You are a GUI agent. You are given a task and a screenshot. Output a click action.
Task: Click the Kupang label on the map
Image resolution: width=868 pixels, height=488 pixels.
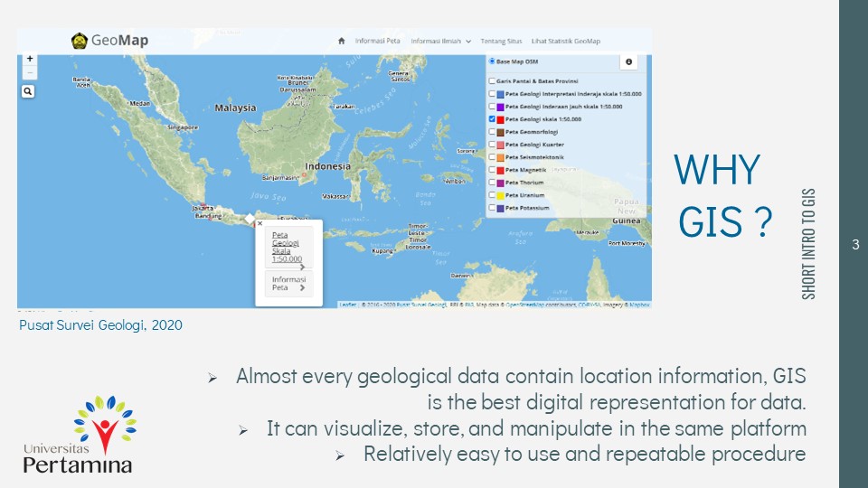click(x=382, y=250)
